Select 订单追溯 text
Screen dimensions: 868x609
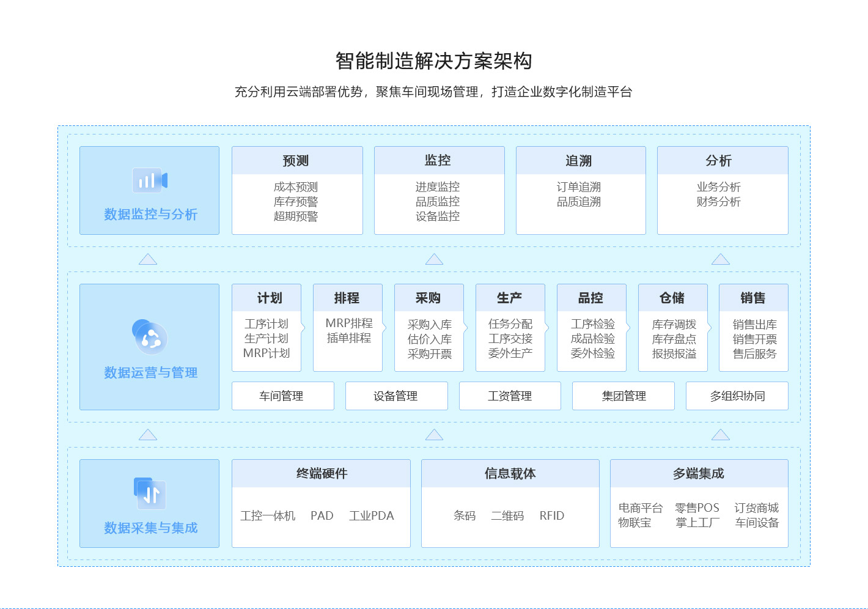pyautogui.click(x=579, y=187)
